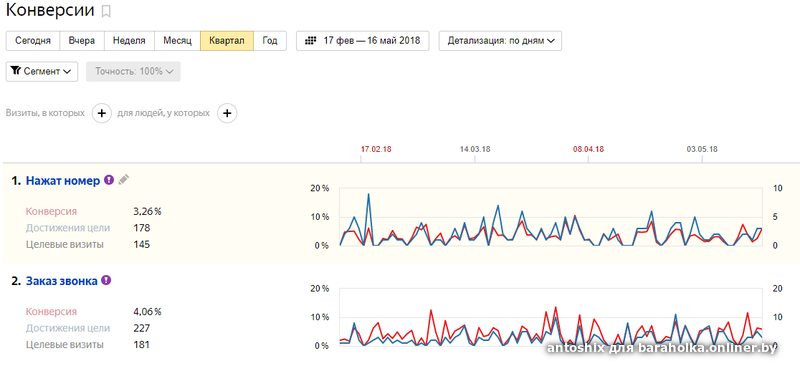Select the Вчера period
Viewport: 800px width, 371px height.
[x=82, y=41]
